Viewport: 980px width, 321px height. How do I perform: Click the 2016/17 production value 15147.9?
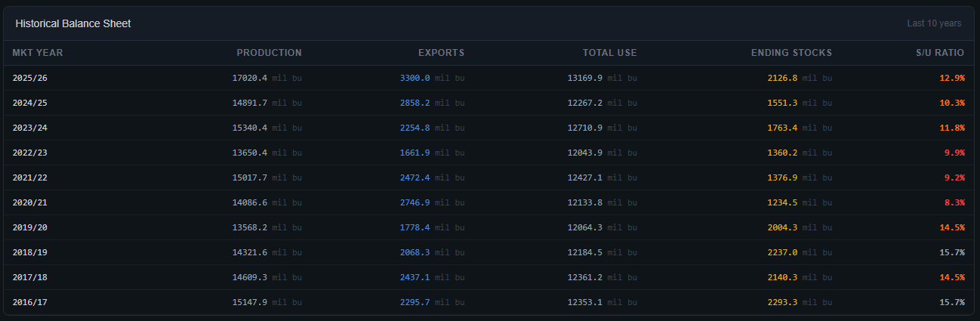click(x=250, y=302)
